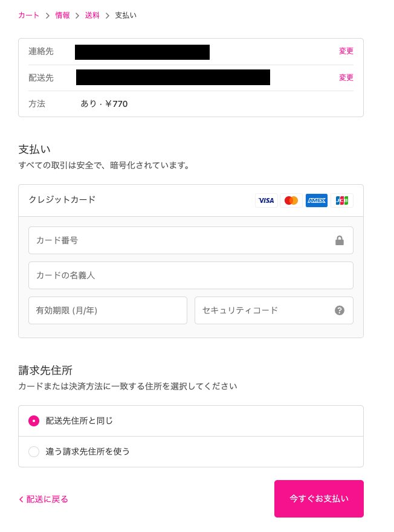This screenshot has width=394, height=532.
Task: Focus the カード番号 input field
Action: (181, 240)
